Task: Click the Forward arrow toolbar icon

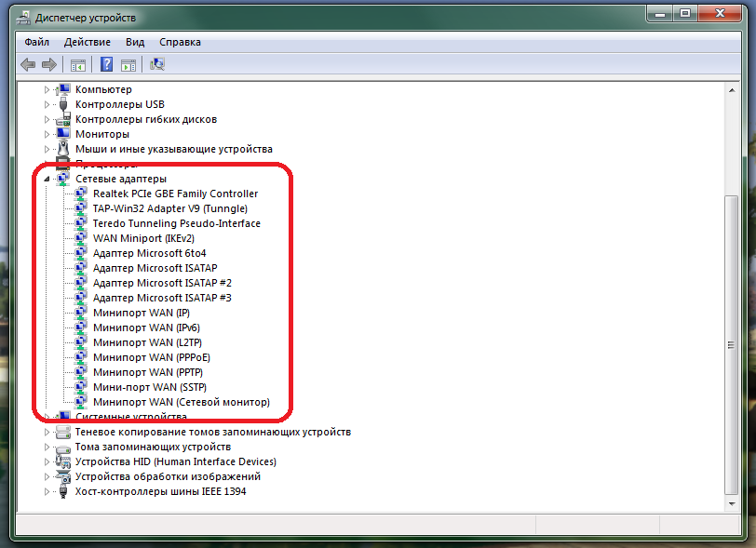Action: point(49,64)
